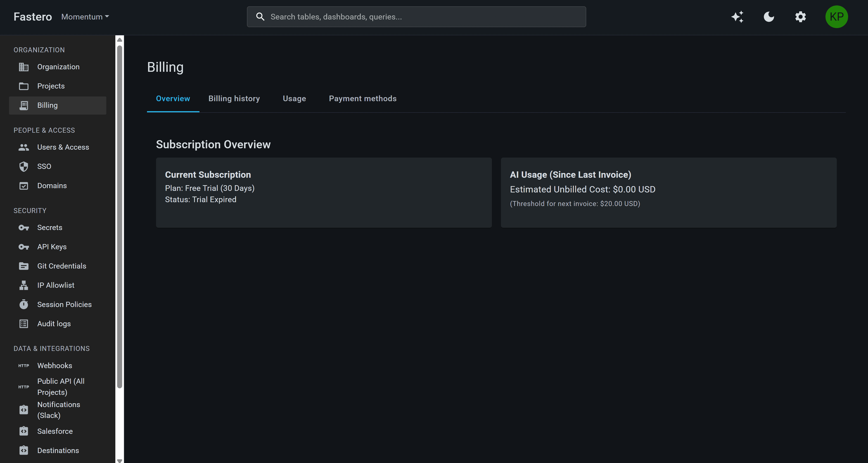
Task: Open the settings gear in the top bar
Action: (800, 17)
